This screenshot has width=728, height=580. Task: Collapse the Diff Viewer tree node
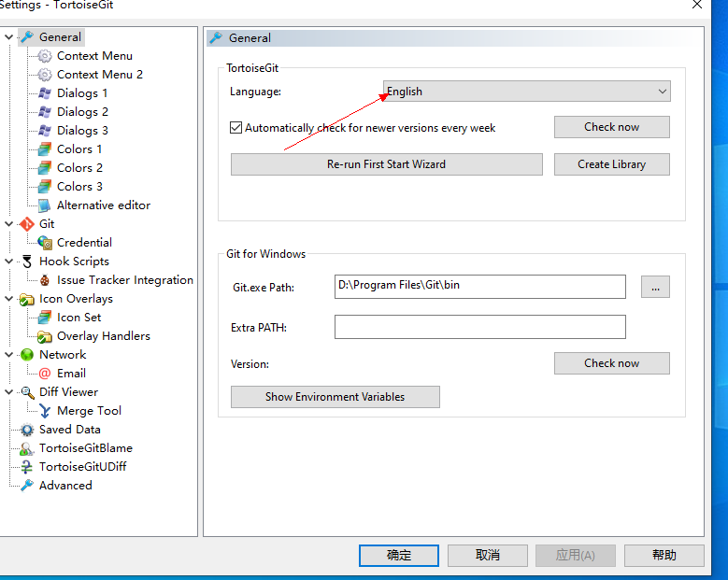pyautogui.click(x=8, y=392)
